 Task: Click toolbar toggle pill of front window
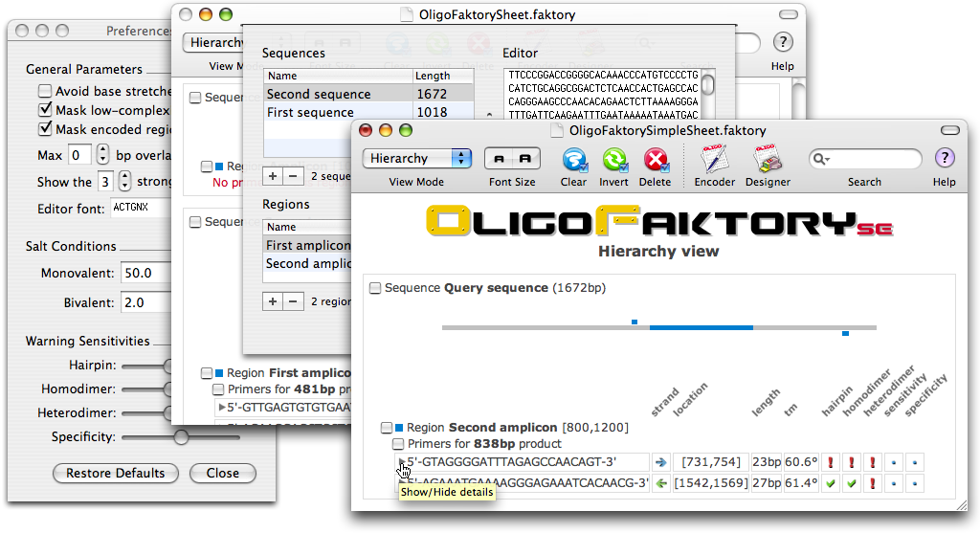(950, 130)
